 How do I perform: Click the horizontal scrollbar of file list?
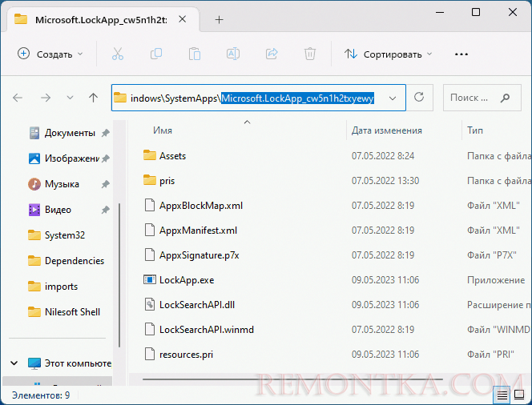[x=292, y=379]
